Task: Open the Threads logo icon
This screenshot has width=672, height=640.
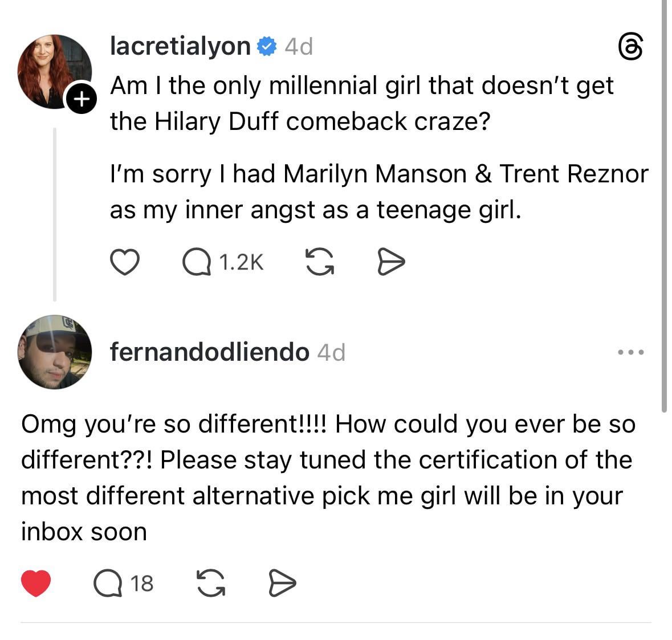Action: (632, 47)
